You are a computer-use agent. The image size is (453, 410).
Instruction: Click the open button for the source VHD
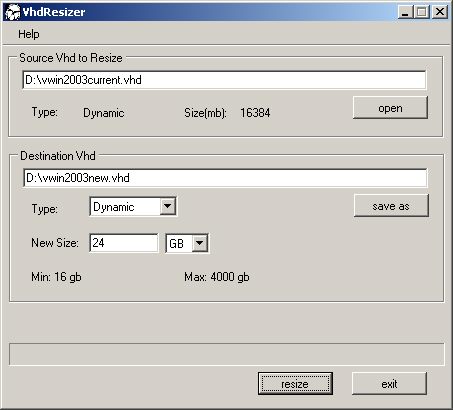[x=390, y=108]
